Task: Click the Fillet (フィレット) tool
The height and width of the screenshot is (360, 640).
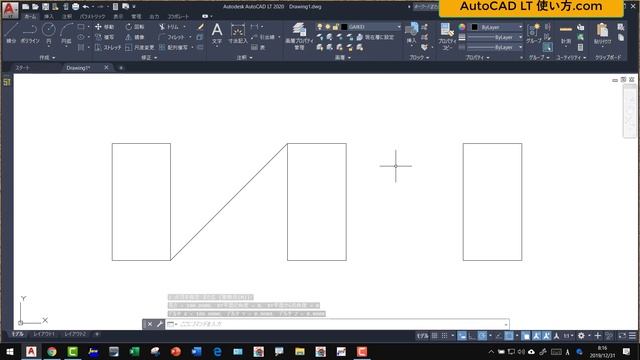Action: (x=171, y=37)
